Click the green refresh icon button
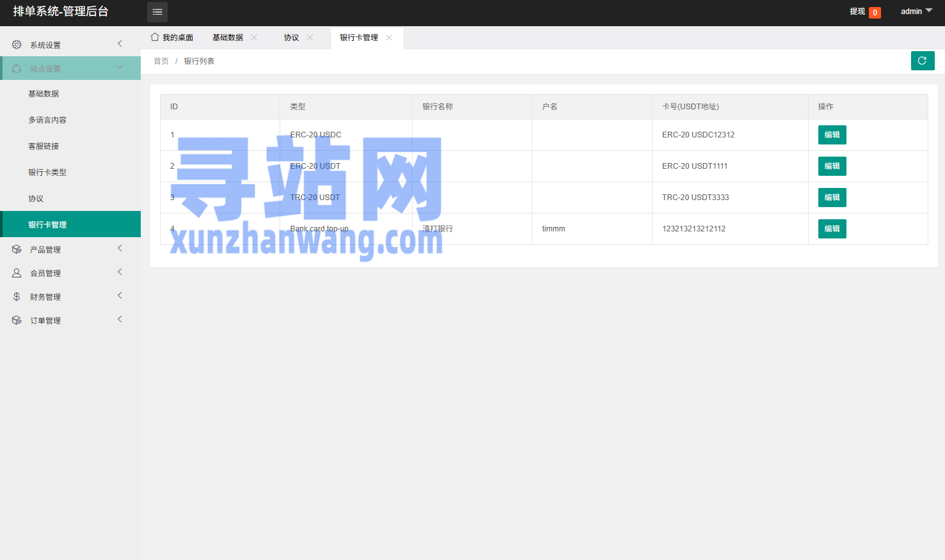 tap(922, 61)
